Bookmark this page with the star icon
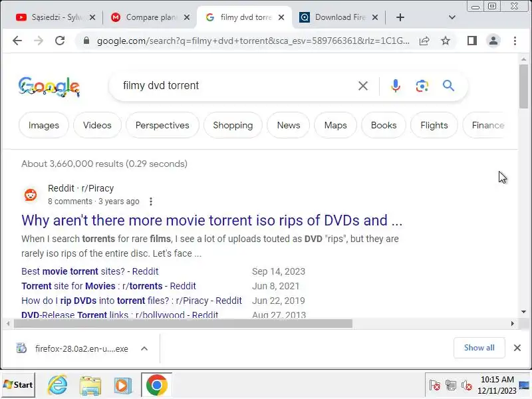 point(446,41)
